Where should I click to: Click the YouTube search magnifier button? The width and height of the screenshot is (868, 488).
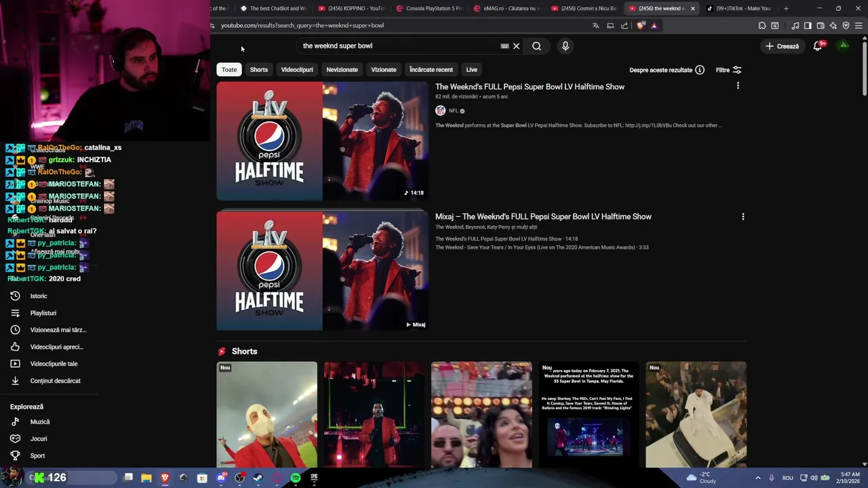536,46
